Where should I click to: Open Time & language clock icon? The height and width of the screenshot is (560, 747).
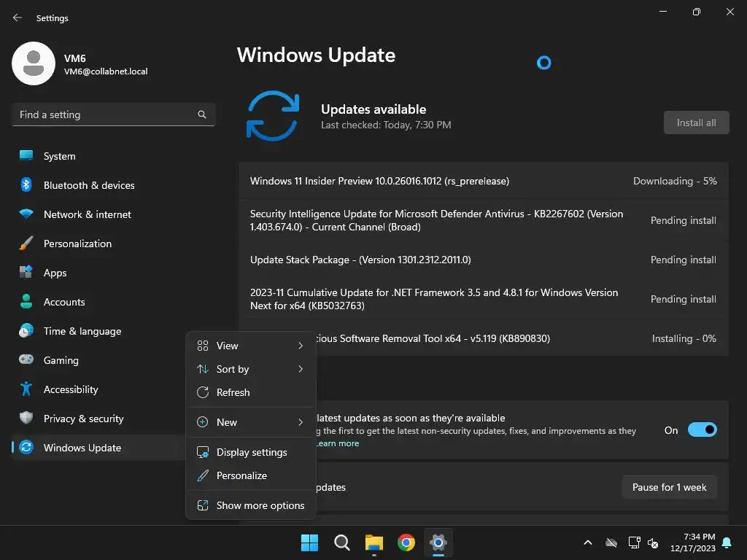pyautogui.click(x=26, y=330)
